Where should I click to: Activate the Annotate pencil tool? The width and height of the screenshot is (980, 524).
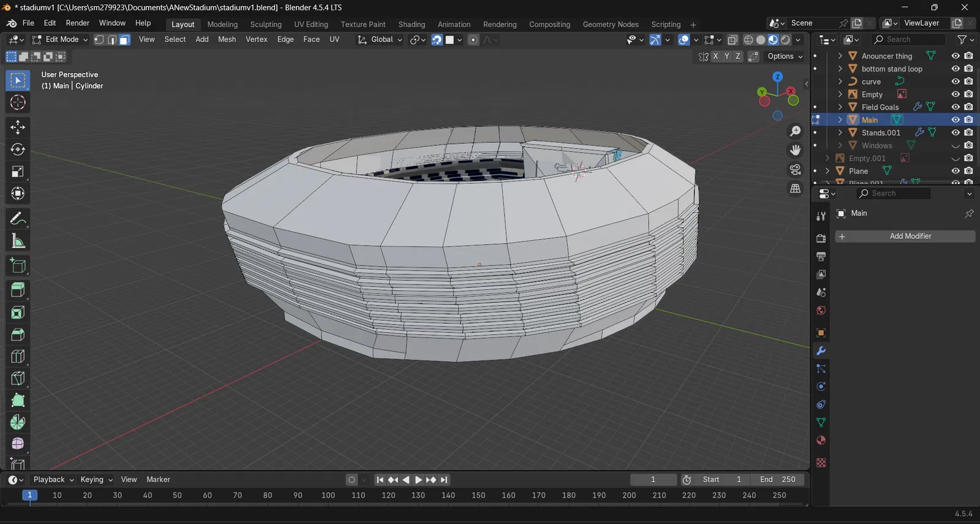pos(18,219)
